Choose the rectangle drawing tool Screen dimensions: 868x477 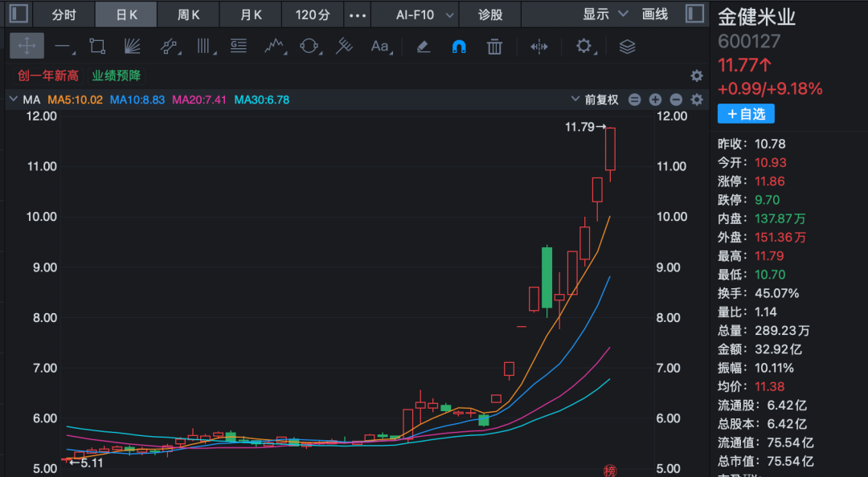tap(97, 46)
